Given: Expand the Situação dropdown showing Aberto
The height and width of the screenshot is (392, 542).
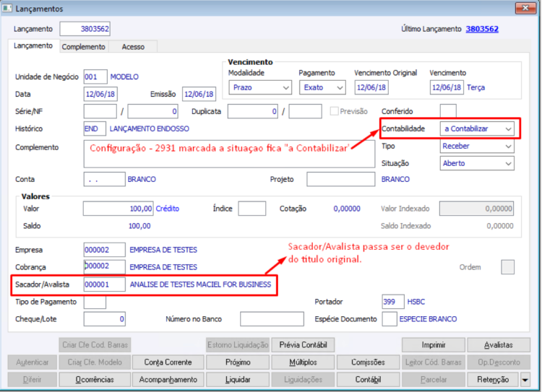Looking at the screenshot, I should tap(477, 163).
